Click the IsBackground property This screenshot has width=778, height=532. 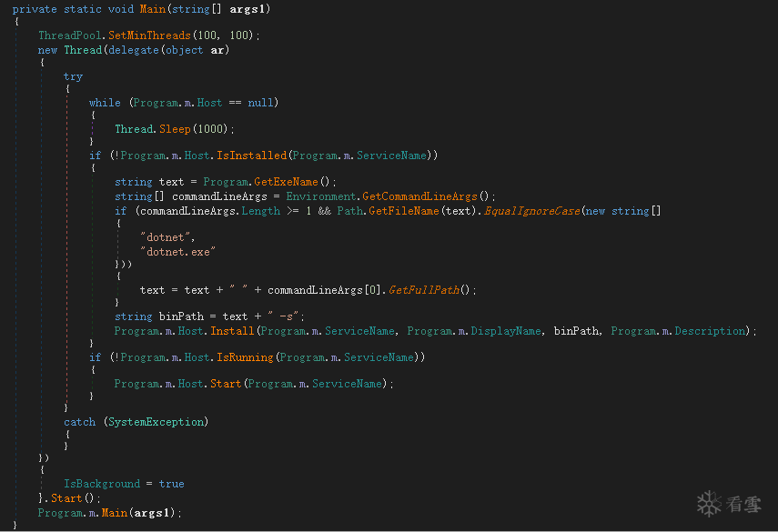102,484
